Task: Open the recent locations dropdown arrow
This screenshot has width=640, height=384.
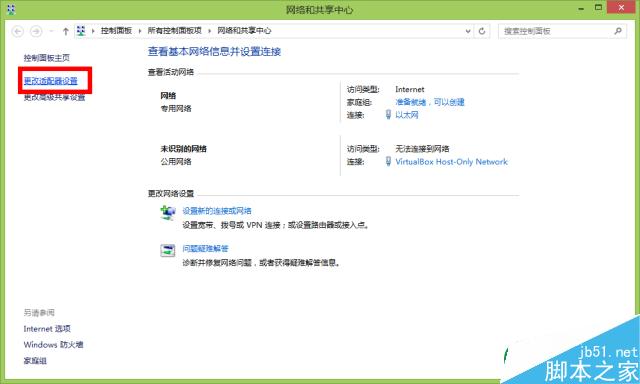Action: point(51,31)
